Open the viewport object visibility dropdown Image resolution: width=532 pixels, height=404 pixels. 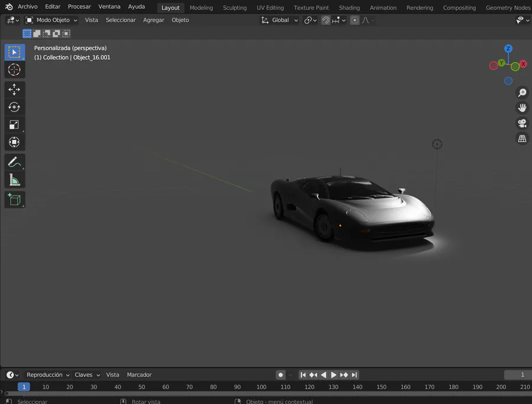(x=522, y=20)
